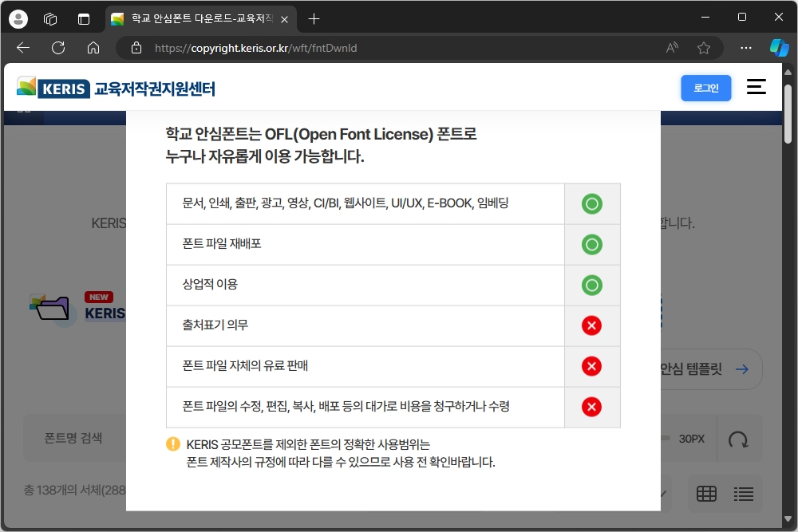Refresh the current page
Viewport: 798px width, 532px height.
point(58,48)
